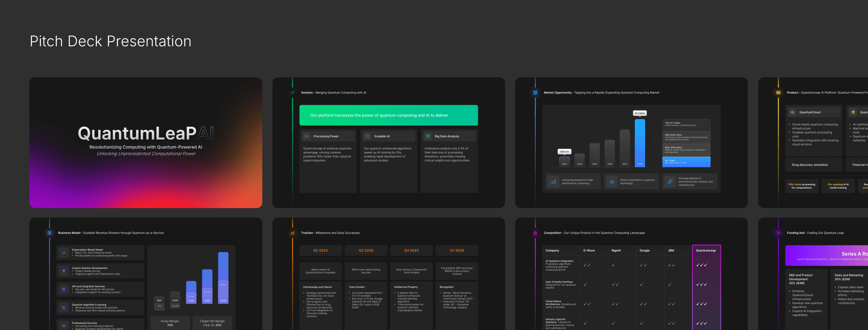This screenshot has width=868, height=330.
Task: Click the $15M bar label in revenue chart
Action: [x=175, y=300]
